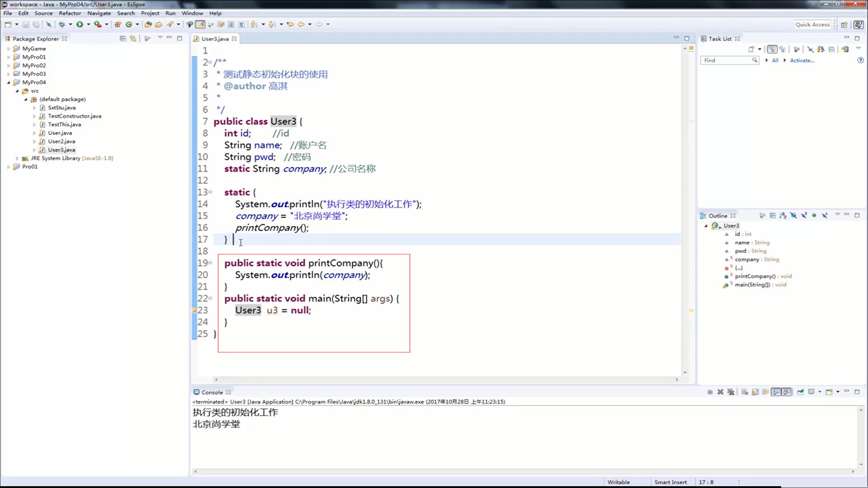Screen dimensions: 868x488
Task: Toggle Categorized view in Task List
Action: tap(772, 49)
